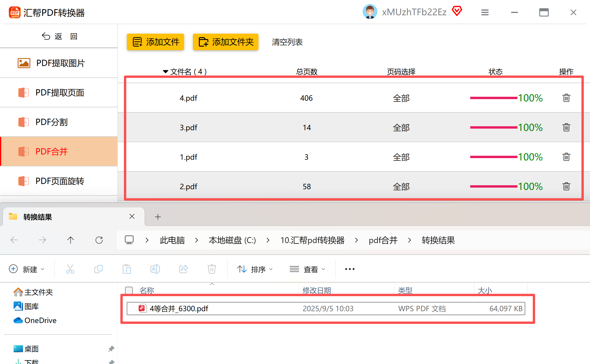Refresh the explorer folder view
The height and width of the screenshot is (364, 590).
click(99, 240)
